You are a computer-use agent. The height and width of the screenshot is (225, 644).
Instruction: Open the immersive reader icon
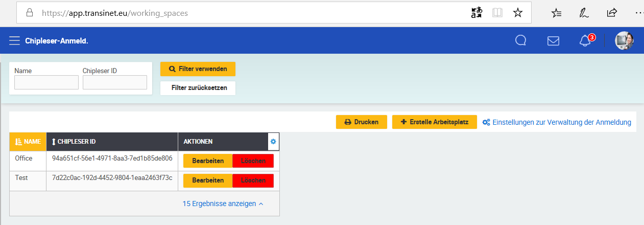(497, 13)
